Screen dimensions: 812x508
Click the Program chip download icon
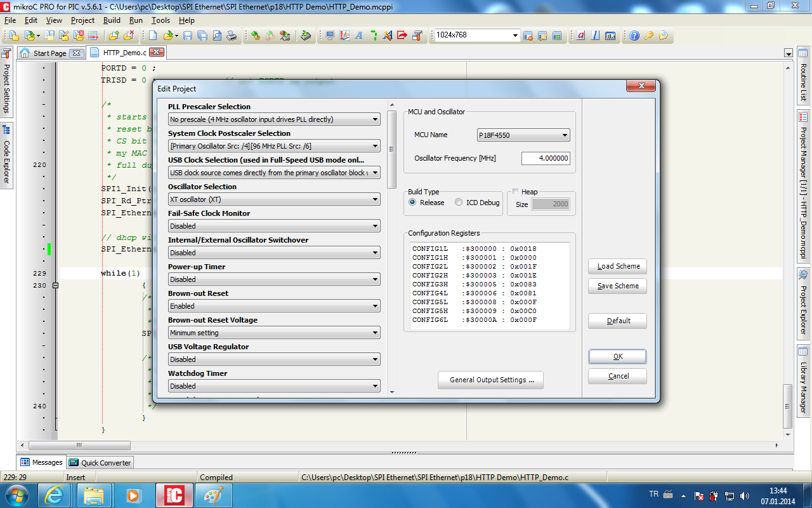(306, 36)
